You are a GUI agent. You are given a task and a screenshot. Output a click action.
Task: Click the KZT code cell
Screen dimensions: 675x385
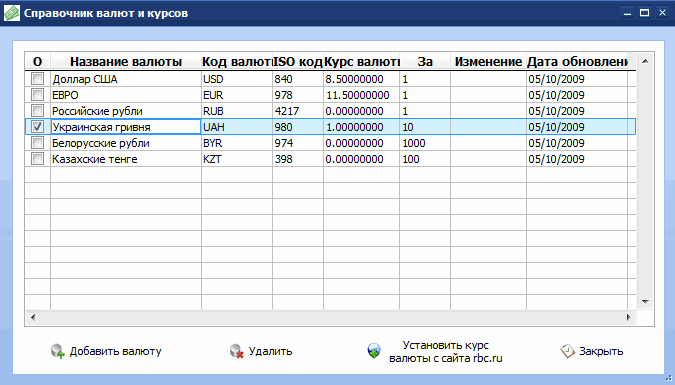237,159
